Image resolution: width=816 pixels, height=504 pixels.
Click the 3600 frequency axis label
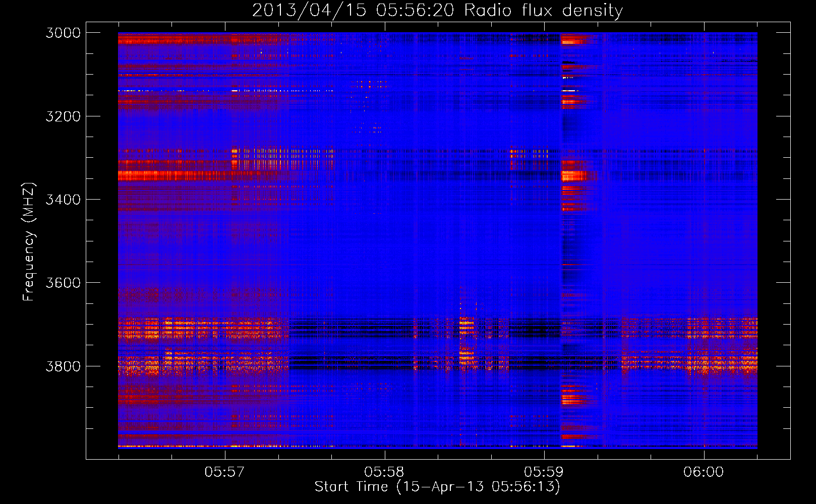63,283
